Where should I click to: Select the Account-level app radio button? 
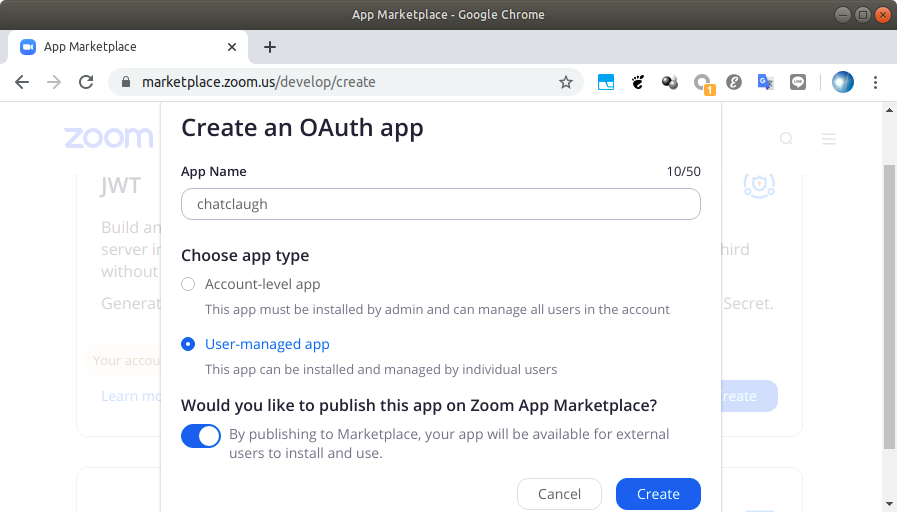(188, 284)
